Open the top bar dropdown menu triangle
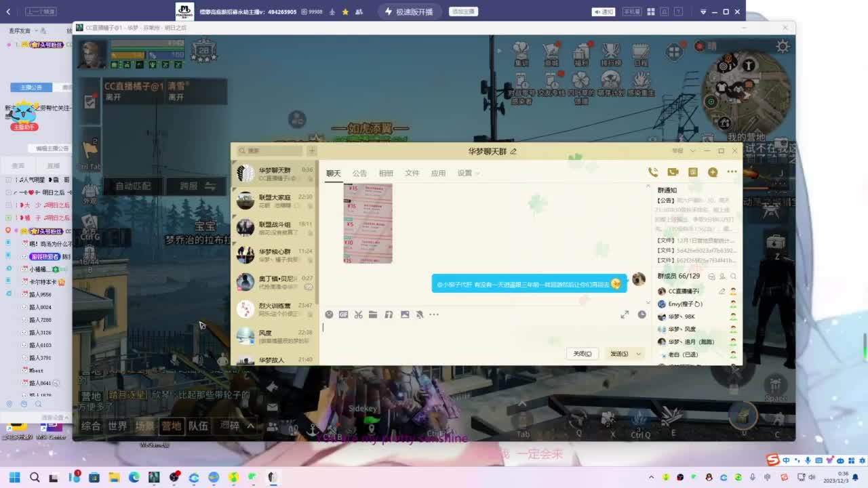 click(703, 12)
